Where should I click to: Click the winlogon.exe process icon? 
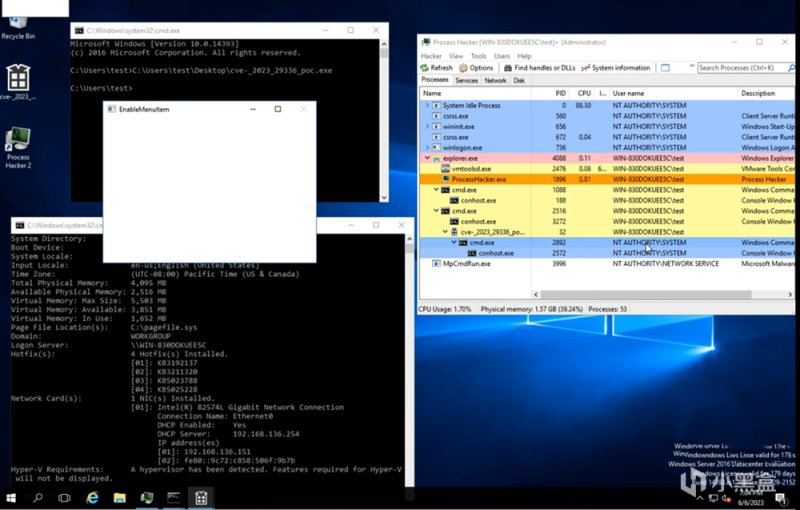[436, 148]
